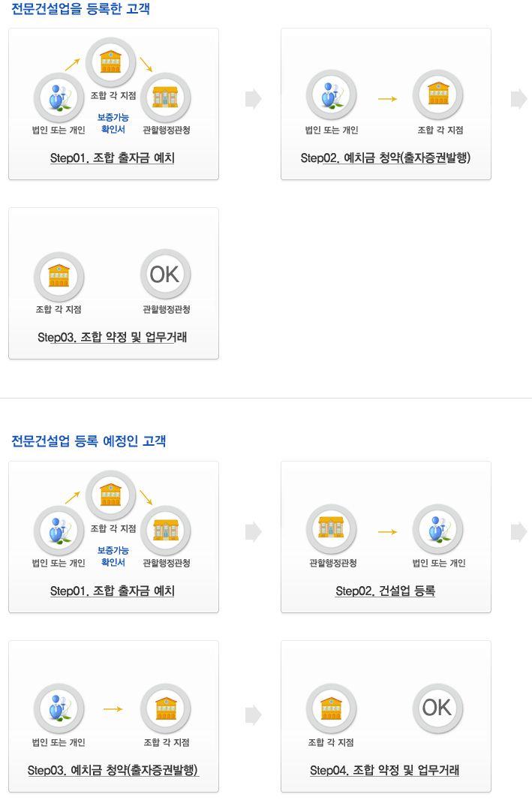Click the 전문건설업을 등록한 고객 heading
The image size is (532, 803).
(80, 10)
